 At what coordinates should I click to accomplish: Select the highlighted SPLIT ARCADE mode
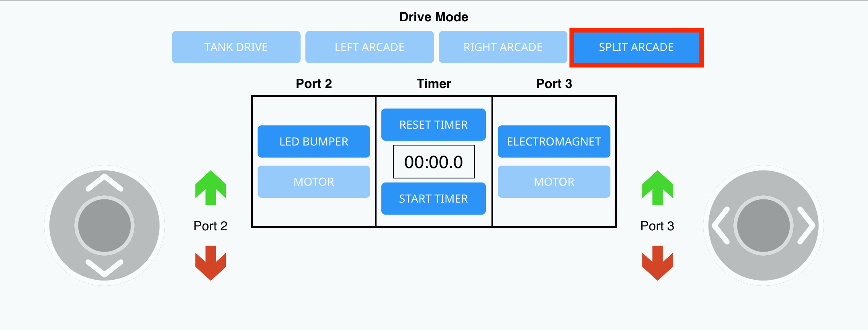click(637, 47)
